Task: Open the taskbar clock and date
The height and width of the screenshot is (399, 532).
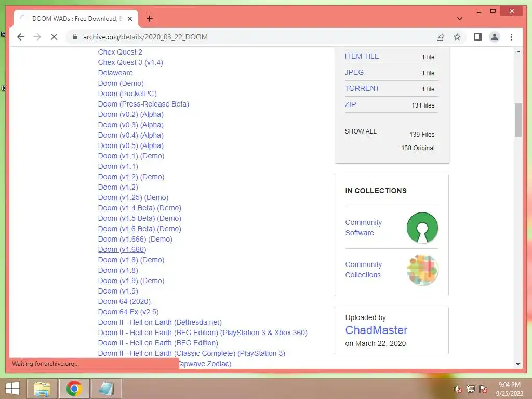Action: 509,389
